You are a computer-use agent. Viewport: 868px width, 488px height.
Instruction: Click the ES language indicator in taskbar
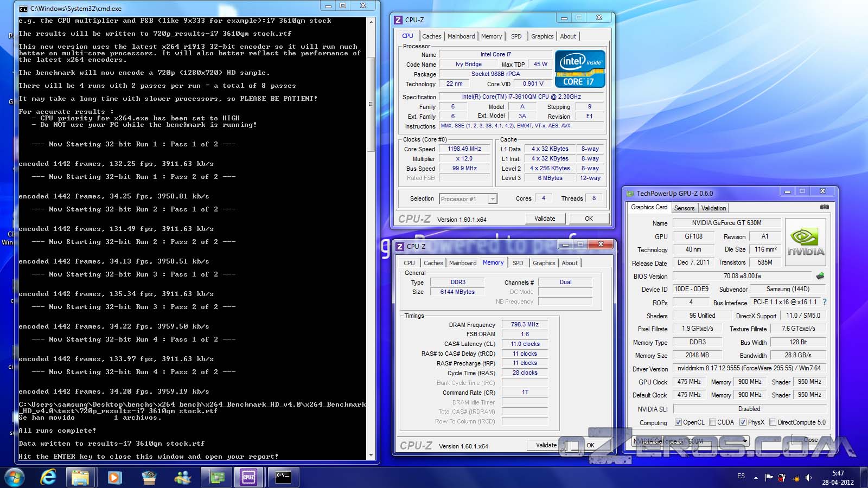click(x=741, y=476)
